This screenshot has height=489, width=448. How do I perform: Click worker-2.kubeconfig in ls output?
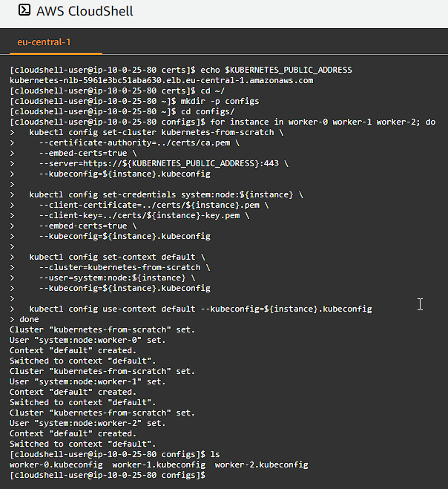262,465
